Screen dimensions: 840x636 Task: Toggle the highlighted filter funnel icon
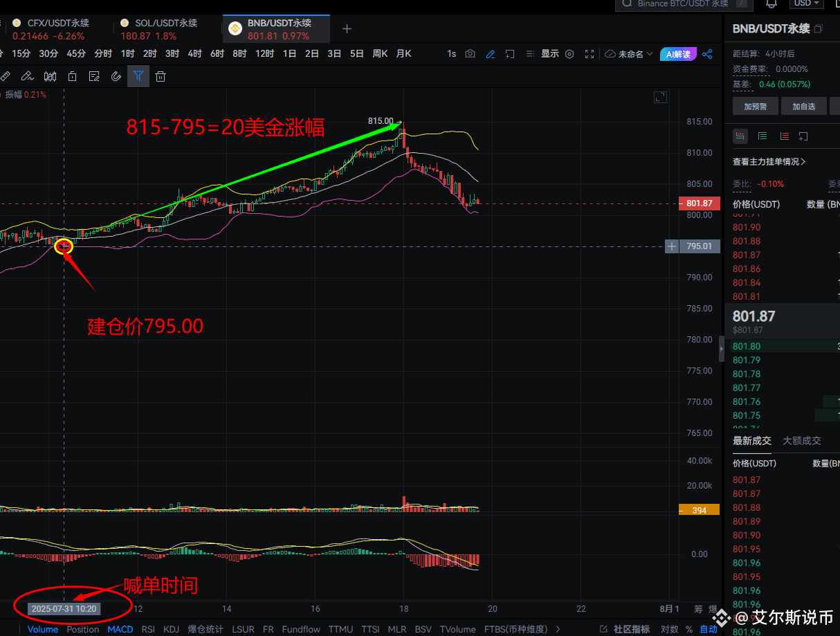138,76
